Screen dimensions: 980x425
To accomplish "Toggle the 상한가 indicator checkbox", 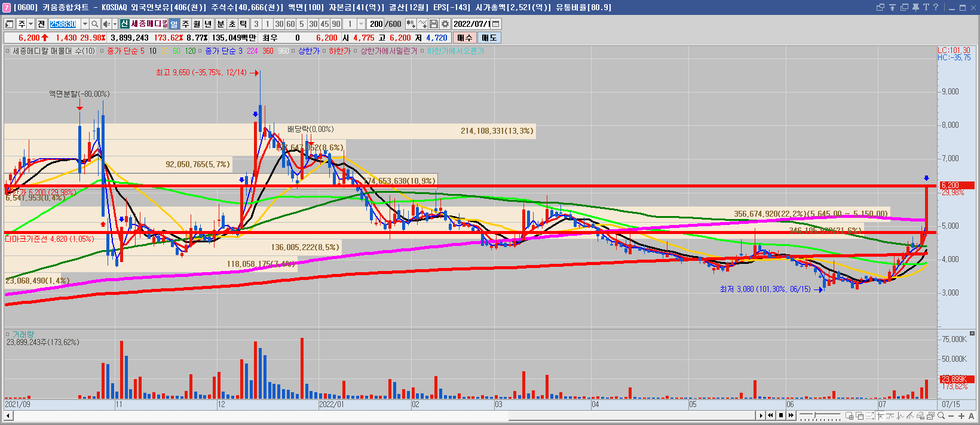I will [x=293, y=51].
